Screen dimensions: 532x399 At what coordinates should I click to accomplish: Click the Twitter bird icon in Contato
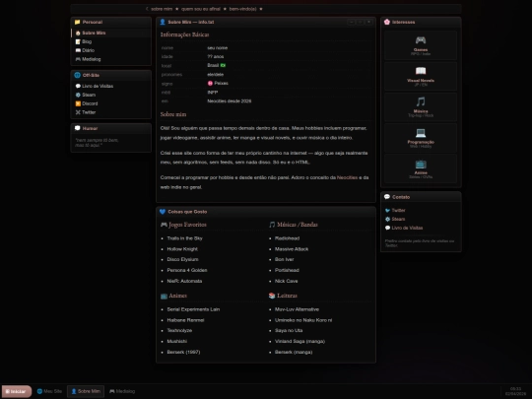tap(387, 211)
